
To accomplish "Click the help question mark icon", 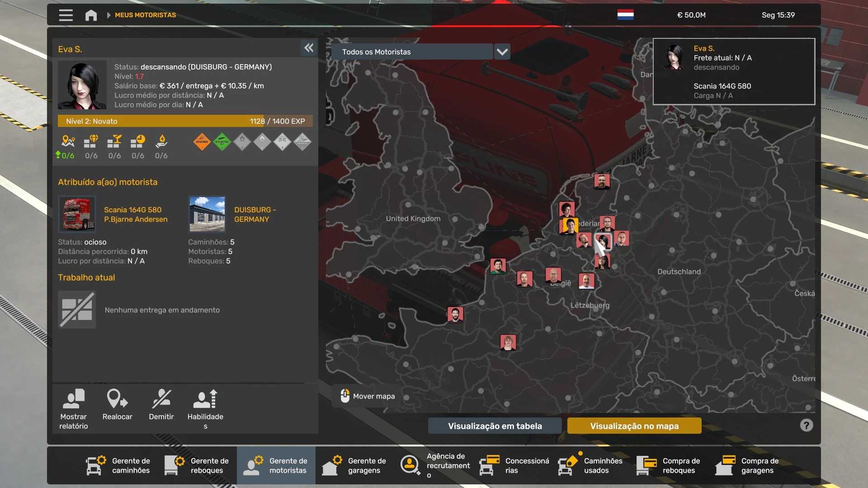I will (806, 425).
